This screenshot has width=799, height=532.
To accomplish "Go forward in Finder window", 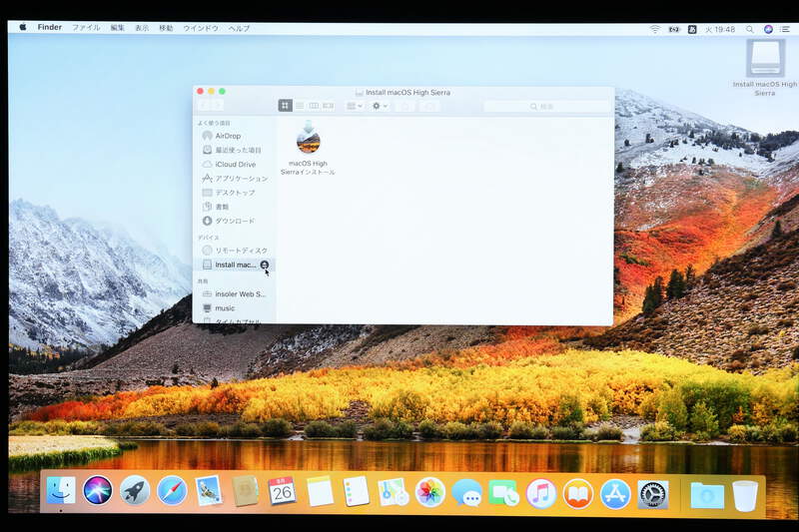I will [217, 106].
